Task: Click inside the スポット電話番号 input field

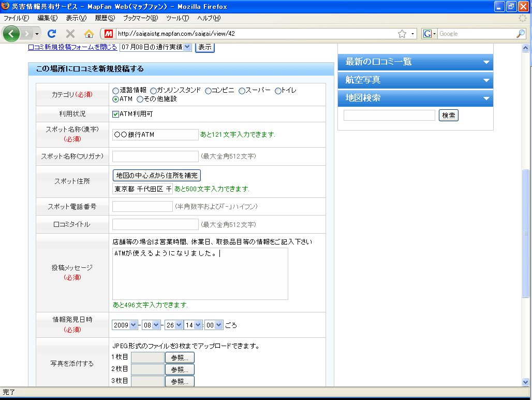Action: pos(142,206)
